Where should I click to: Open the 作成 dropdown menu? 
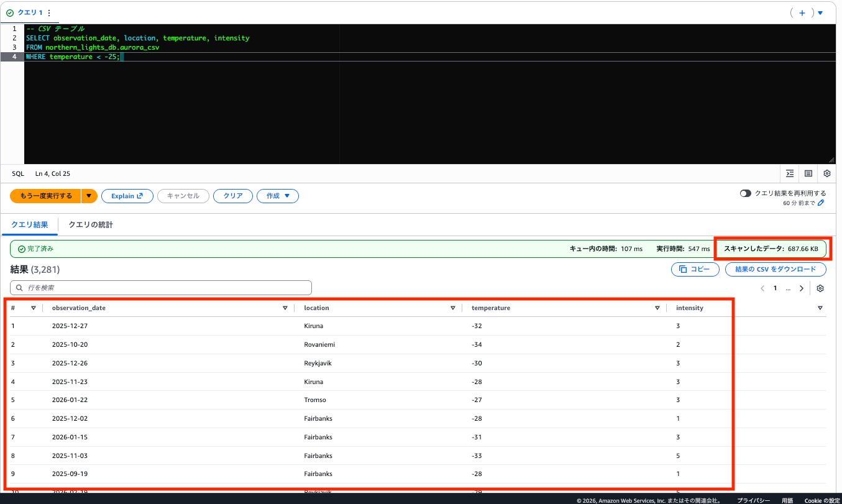point(278,196)
